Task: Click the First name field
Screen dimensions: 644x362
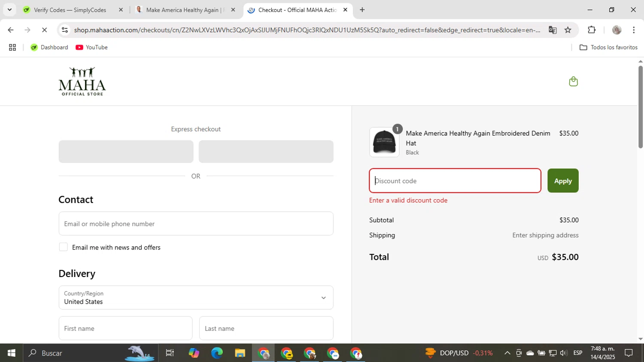Action: pyautogui.click(x=125, y=328)
